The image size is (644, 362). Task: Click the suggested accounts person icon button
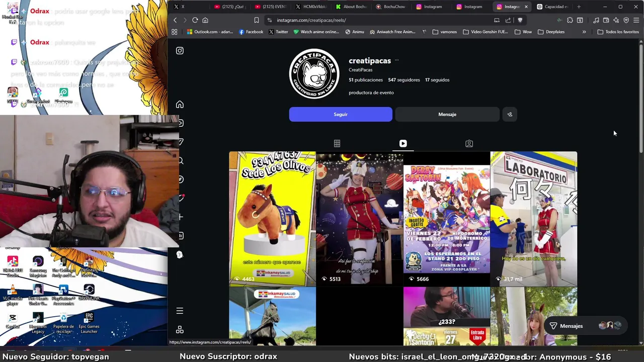click(510, 114)
